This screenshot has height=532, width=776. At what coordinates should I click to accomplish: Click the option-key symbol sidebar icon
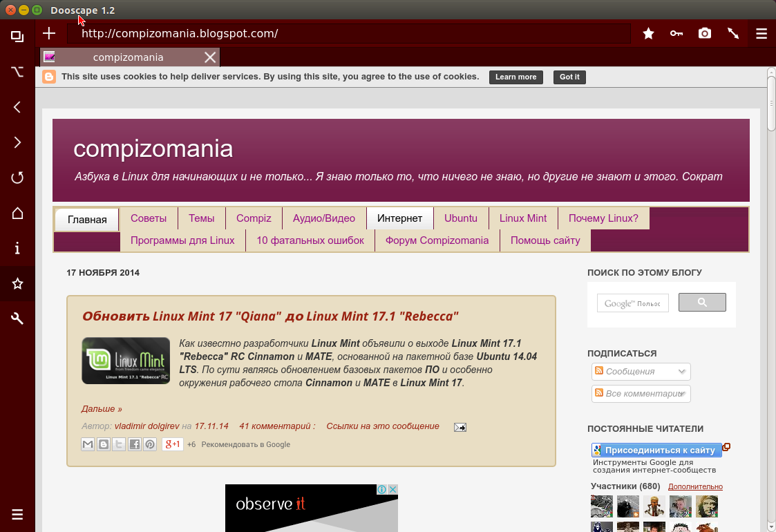(17, 72)
